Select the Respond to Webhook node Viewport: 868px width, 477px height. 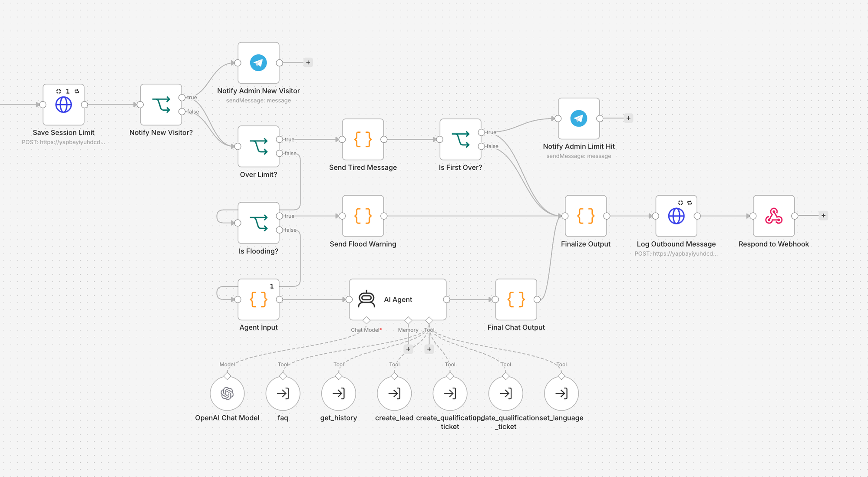tap(774, 216)
